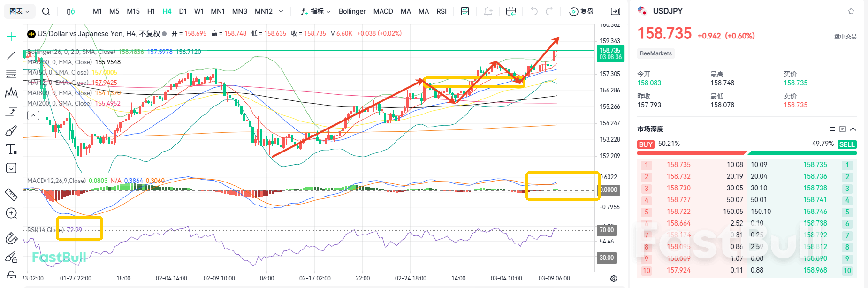Click bid price 157.924 in depth row 10

pyautogui.click(x=679, y=270)
